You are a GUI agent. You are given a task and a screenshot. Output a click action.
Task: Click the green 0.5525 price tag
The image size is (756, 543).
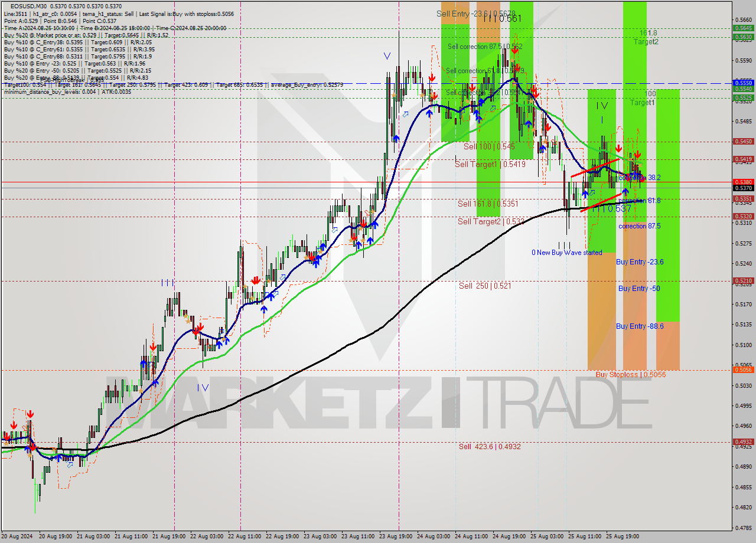(x=742, y=97)
